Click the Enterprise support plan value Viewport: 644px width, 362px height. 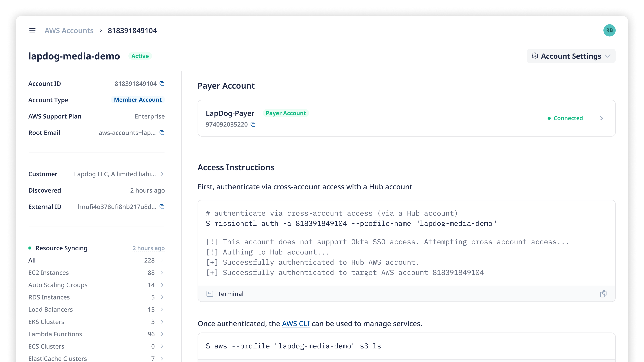[x=149, y=116]
